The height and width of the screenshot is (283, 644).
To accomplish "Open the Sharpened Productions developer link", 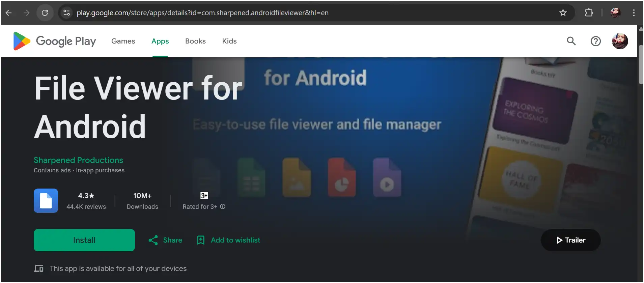I will click(78, 160).
